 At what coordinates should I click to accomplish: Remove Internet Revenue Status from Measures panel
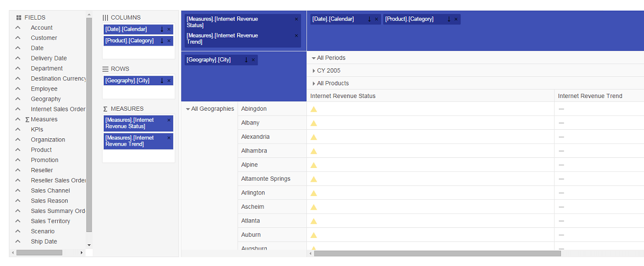169,120
